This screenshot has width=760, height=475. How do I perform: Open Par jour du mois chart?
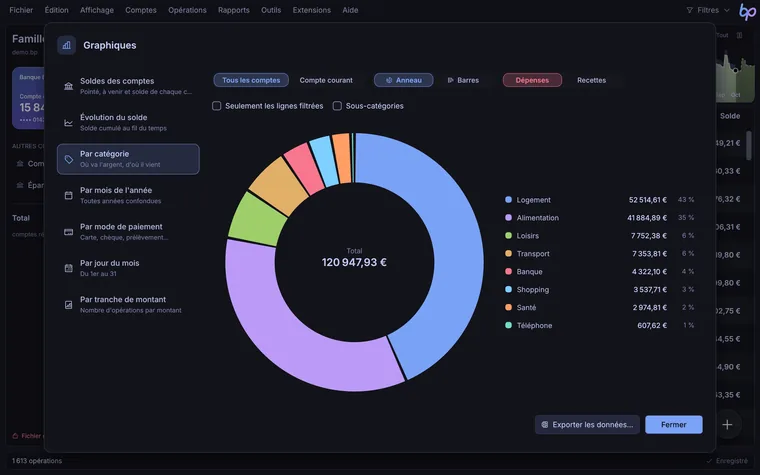click(x=128, y=268)
